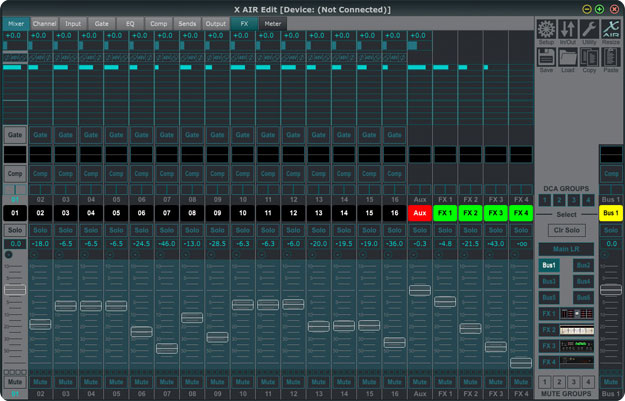Open the FX tab
The width and height of the screenshot is (625, 401).
[x=244, y=24]
